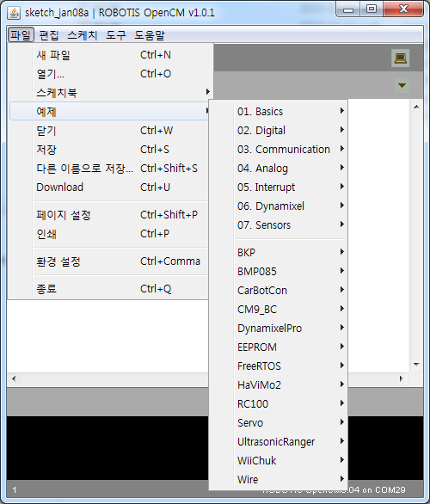Viewport: 430px width, 504px height.
Task: Open the Serial Monitor icon
Action: (x=400, y=58)
